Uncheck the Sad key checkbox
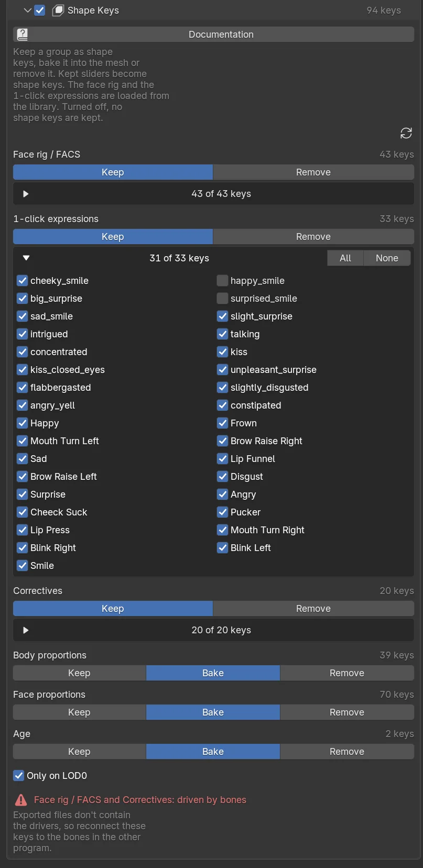This screenshot has height=868, width=423. tap(22, 459)
